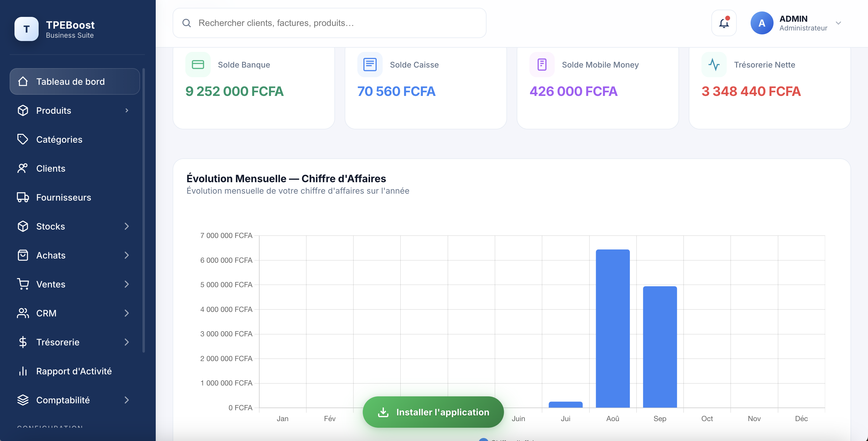Expand the Comptabilité submenu chevron

[127, 400]
